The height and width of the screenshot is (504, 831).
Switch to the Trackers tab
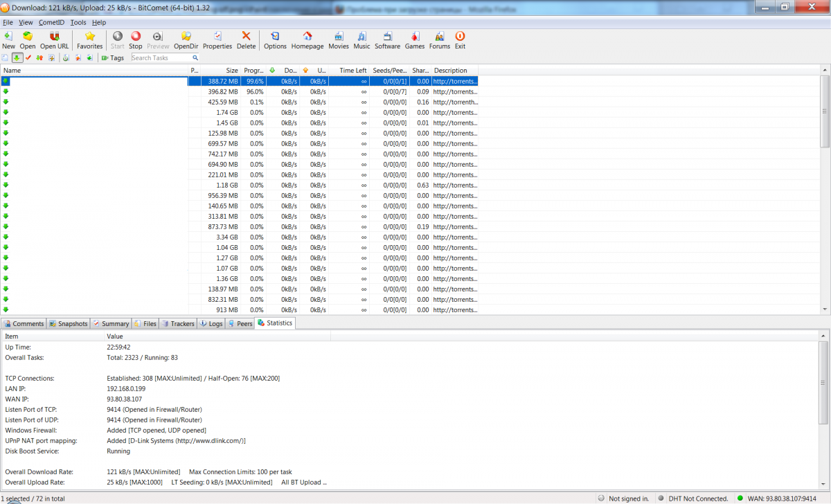point(178,323)
